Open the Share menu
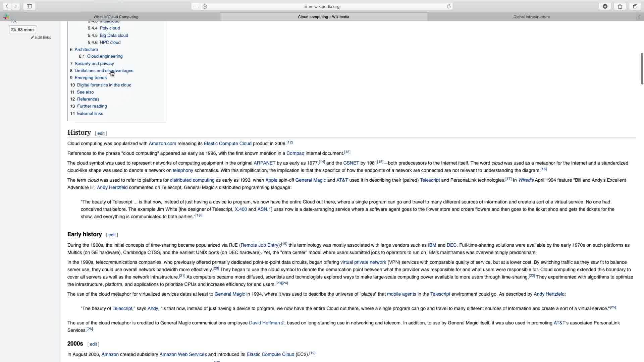This screenshot has height=362, width=644. coord(620,6)
